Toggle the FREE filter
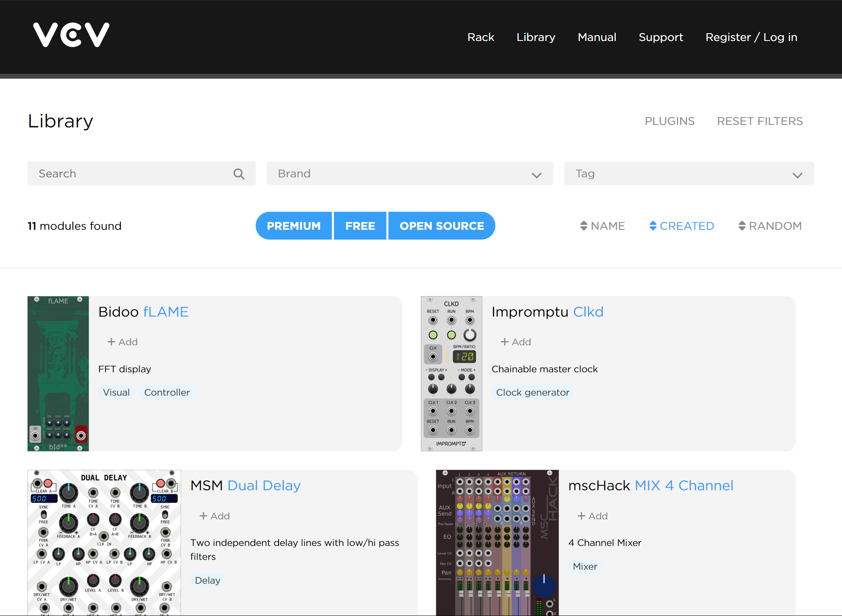This screenshot has height=616, width=842. pyautogui.click(x=360, y=226)
